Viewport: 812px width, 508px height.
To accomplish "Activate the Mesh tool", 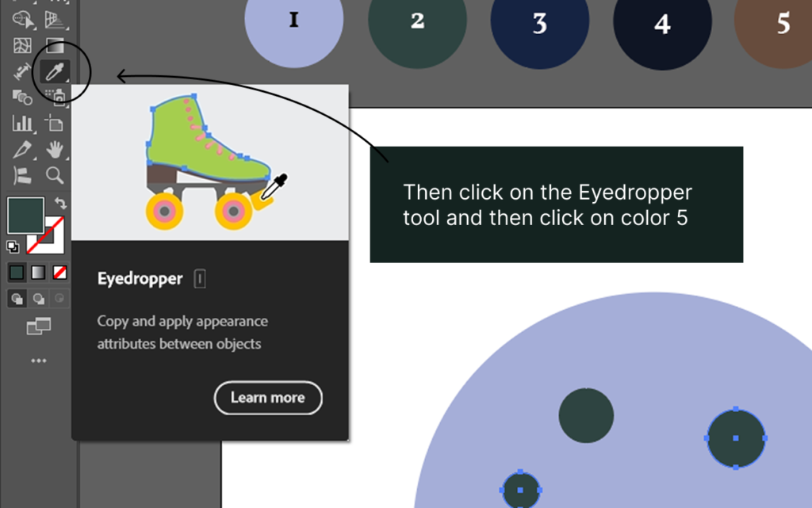I will coord(22,45).
